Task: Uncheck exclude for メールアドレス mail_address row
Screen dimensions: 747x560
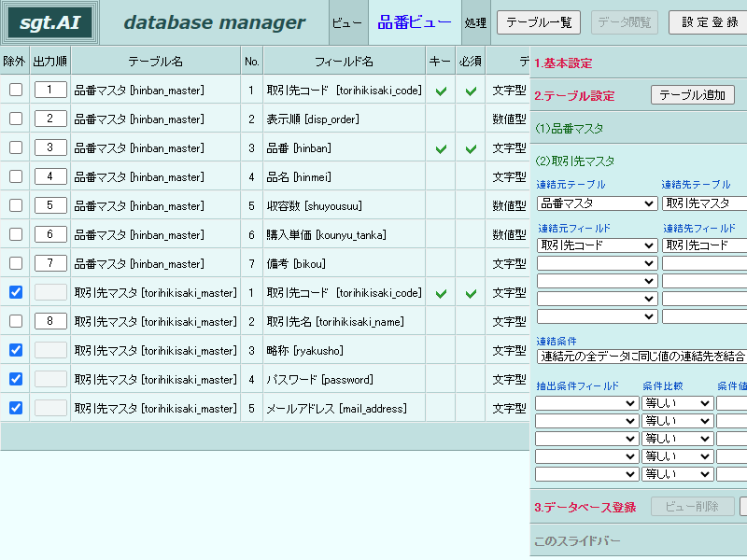Action: click(x=16, y=408)
